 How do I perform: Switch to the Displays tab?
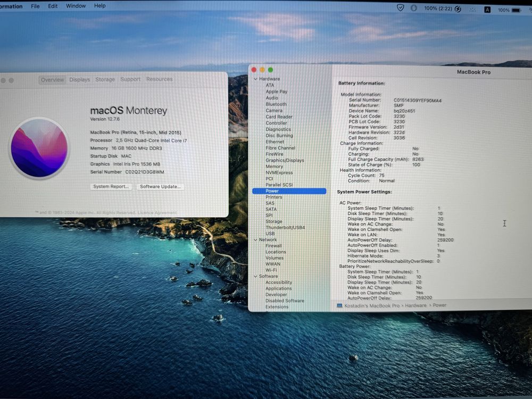[80, 79]
